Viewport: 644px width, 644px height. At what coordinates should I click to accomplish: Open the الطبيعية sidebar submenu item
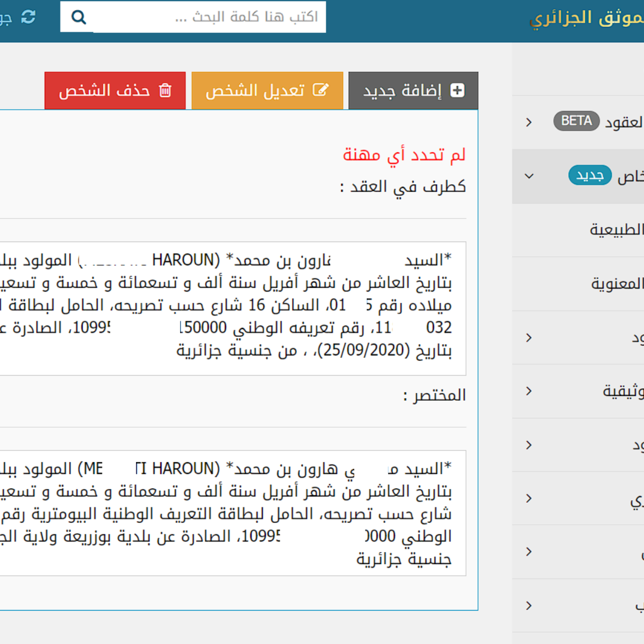coord(617,230)
